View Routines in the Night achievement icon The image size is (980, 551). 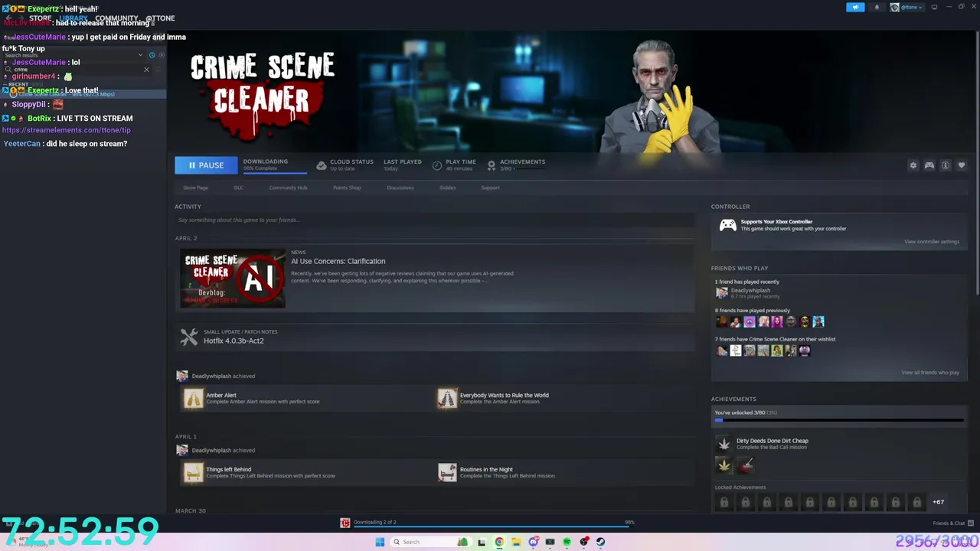point(447,472)
